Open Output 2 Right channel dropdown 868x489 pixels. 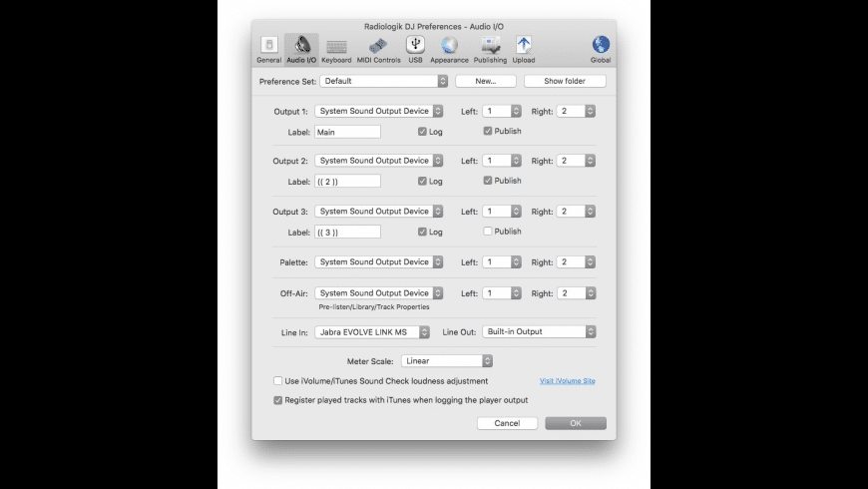(x=576, y=160)
